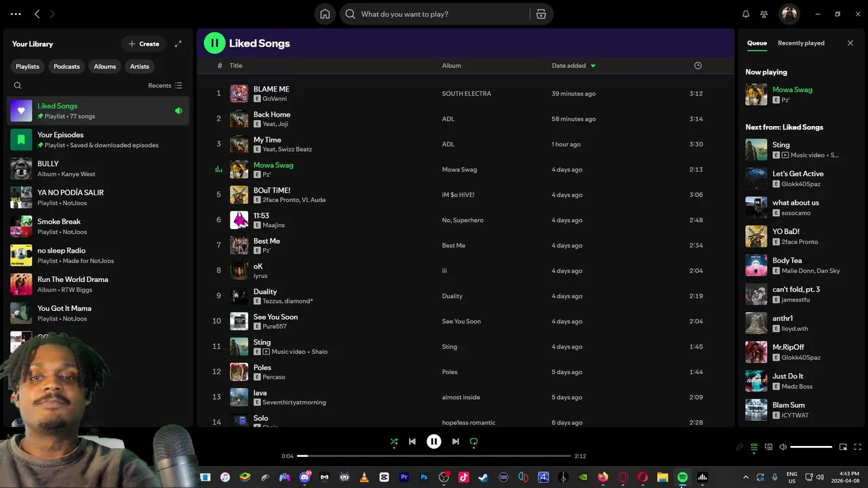Image resolution: width=868 pixels, height=488 pixels.
Task: Open Friend Activity icon
Action: [x=764, y=14]
